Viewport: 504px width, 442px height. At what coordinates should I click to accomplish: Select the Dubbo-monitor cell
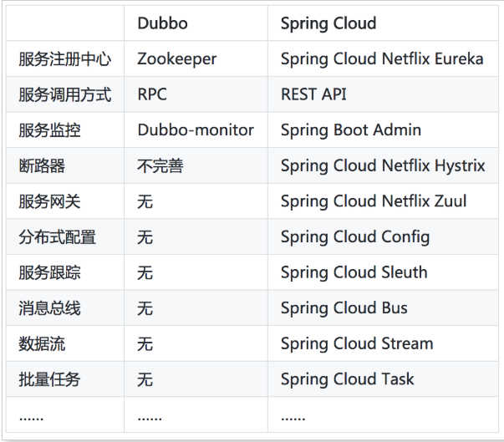196,130
